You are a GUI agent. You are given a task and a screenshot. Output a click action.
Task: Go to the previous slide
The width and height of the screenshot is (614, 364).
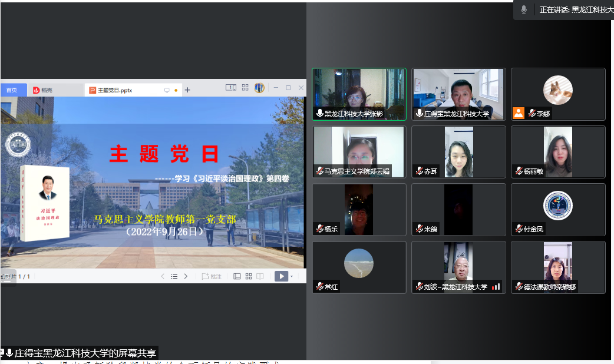tap(163, 276)
